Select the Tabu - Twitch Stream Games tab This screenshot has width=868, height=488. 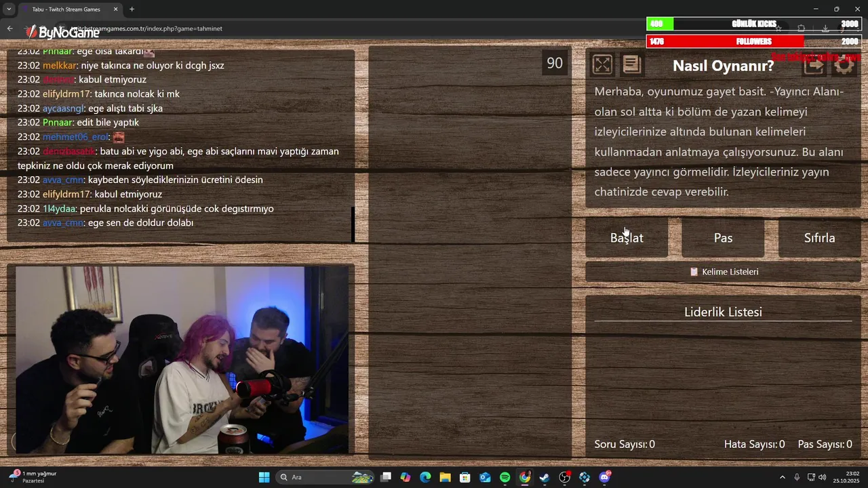click(70, 9)
